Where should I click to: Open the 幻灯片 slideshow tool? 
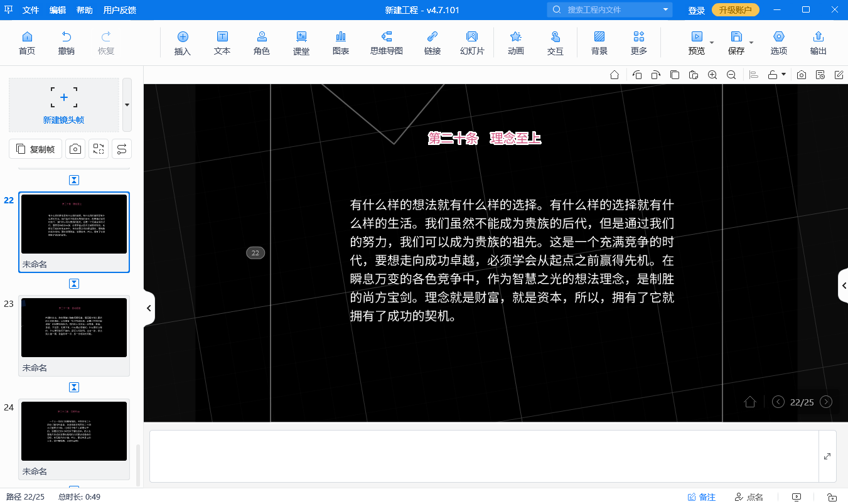(472, 43)
